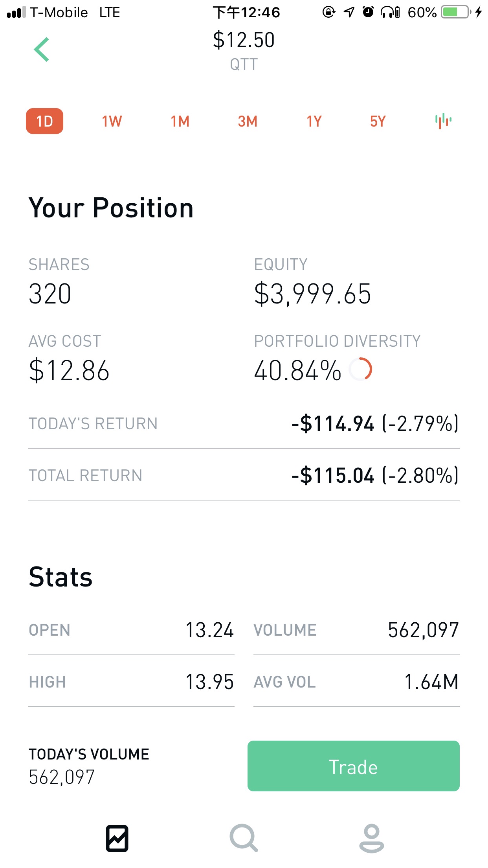Viewport: 488px width, 868px height.
Task: Switch chart to 5Y range
Action: [378, 121]
